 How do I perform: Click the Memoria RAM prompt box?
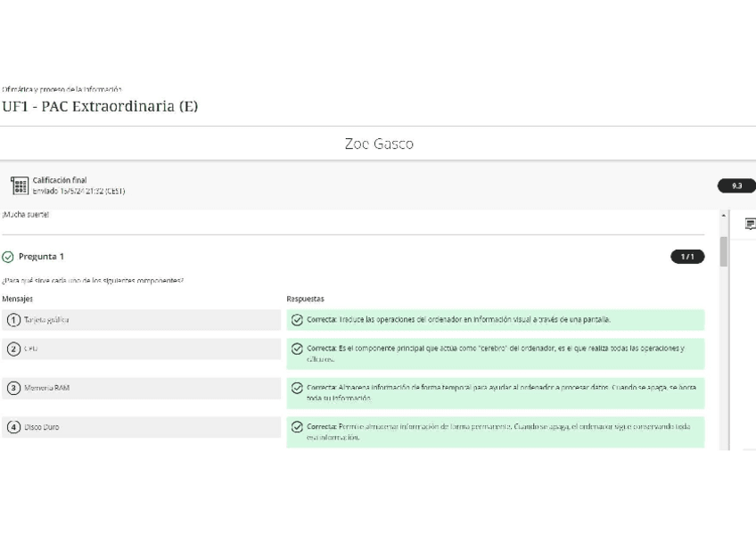coord(141,388)
